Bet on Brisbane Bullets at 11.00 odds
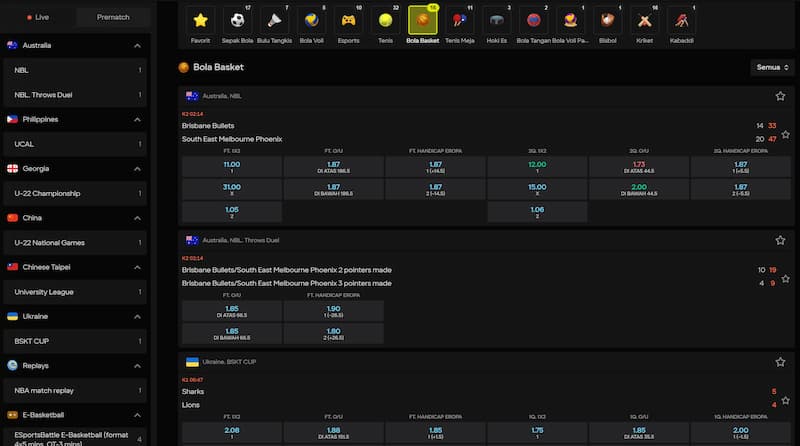This screenshot has height=446, width=800. click(x=231, y=165)
